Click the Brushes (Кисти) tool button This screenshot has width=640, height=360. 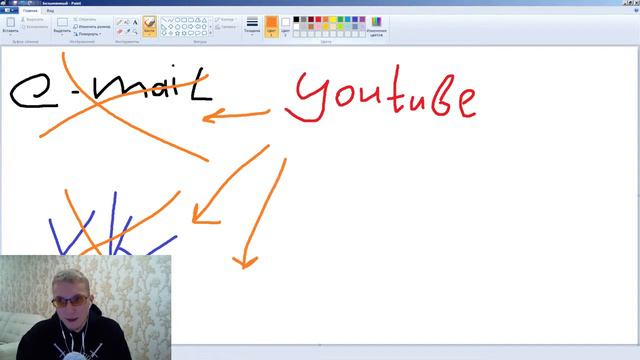coord(149,26)
